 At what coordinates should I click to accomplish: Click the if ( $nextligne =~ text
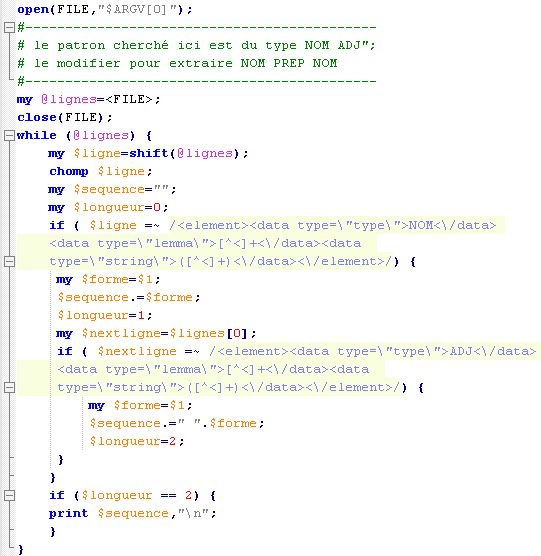coord(128,351)
